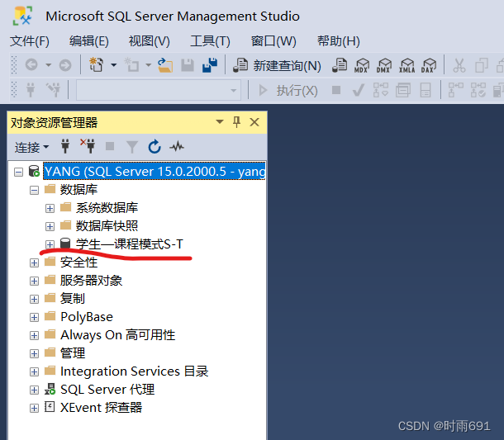This screenshot has height=440, width=504.
Task: Expand the 安全性 folder
Action: pos(34,263)
